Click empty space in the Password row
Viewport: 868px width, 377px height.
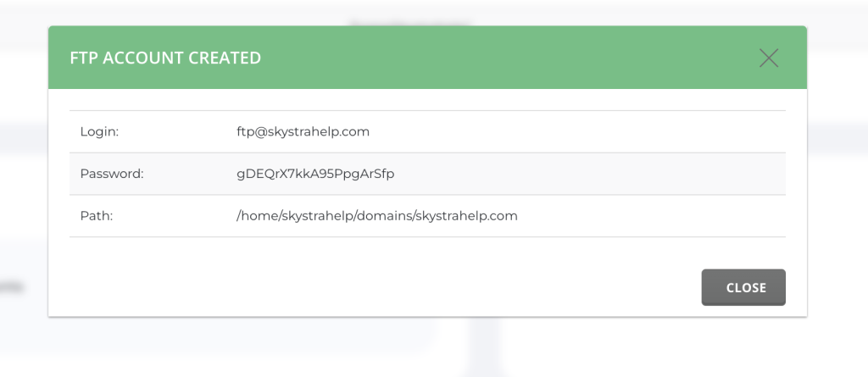[593, 174]
